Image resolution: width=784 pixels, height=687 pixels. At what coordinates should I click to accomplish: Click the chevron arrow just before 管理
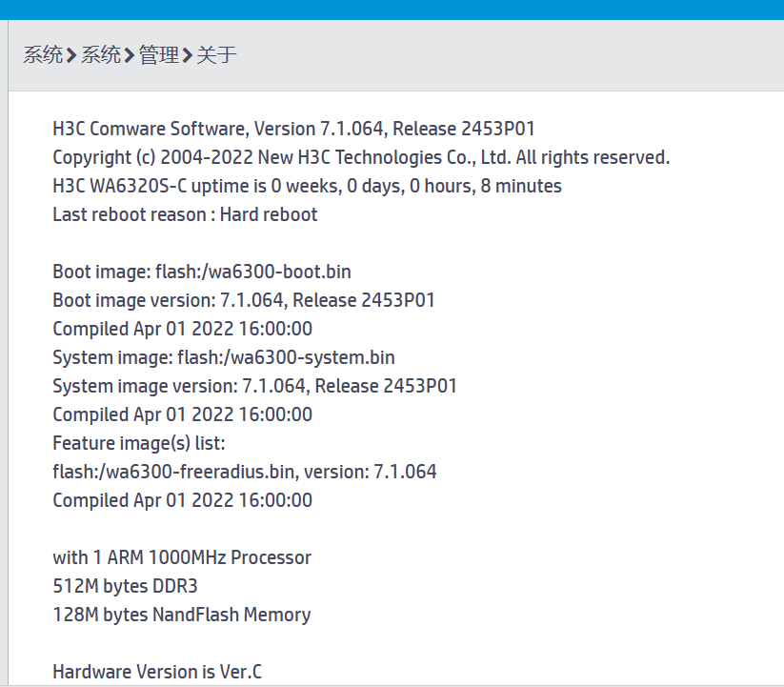click(x=130, y=56)
